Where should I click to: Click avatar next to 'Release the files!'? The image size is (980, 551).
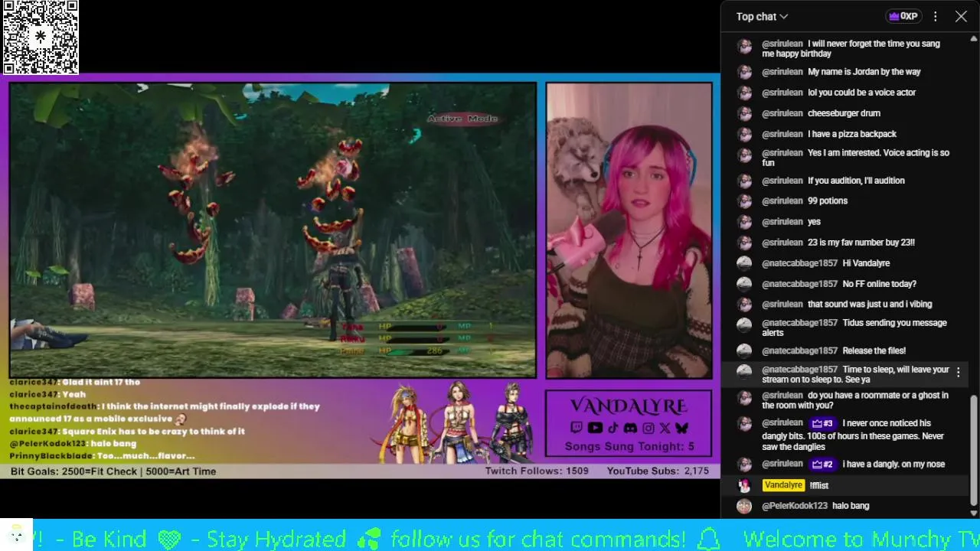coord(744,350)
